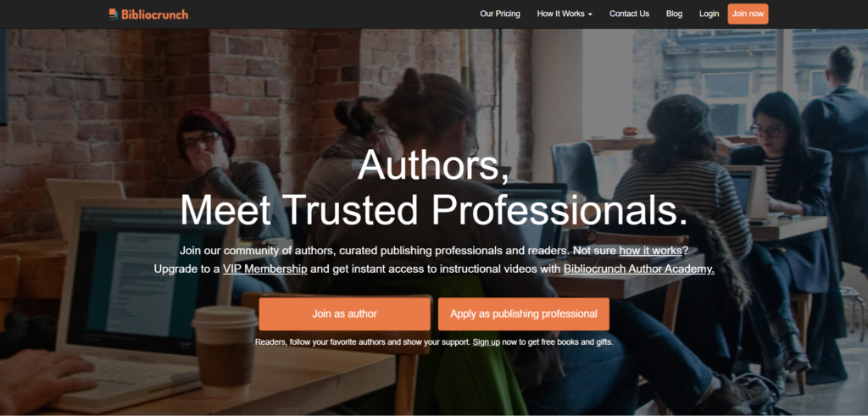Click the coffee cup in the hero photo
This screenshot has width=868, height=416.
point(225,350)
